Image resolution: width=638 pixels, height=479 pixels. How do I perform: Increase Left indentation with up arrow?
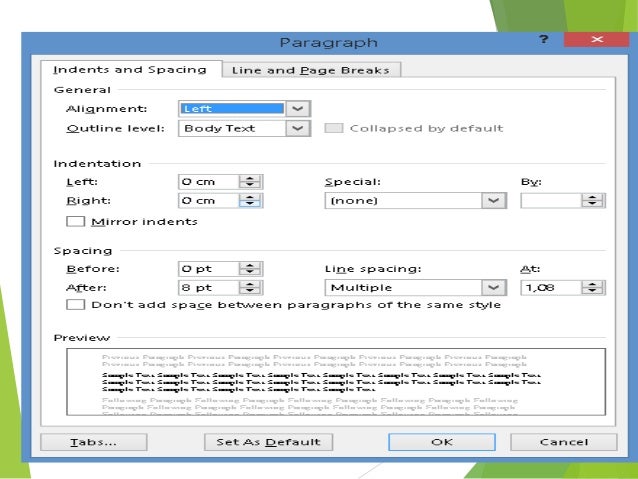tap(250, 178)
